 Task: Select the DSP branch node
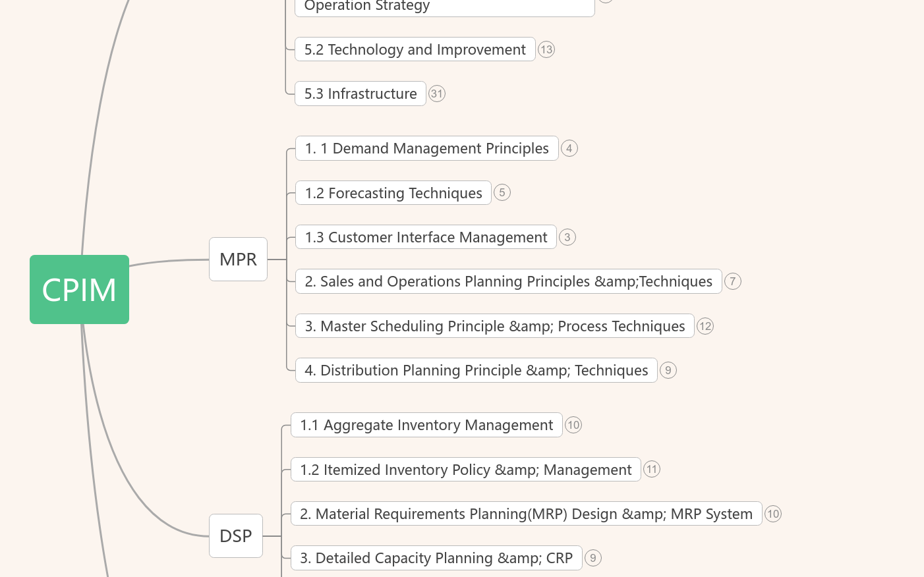(x=236, y=536)
